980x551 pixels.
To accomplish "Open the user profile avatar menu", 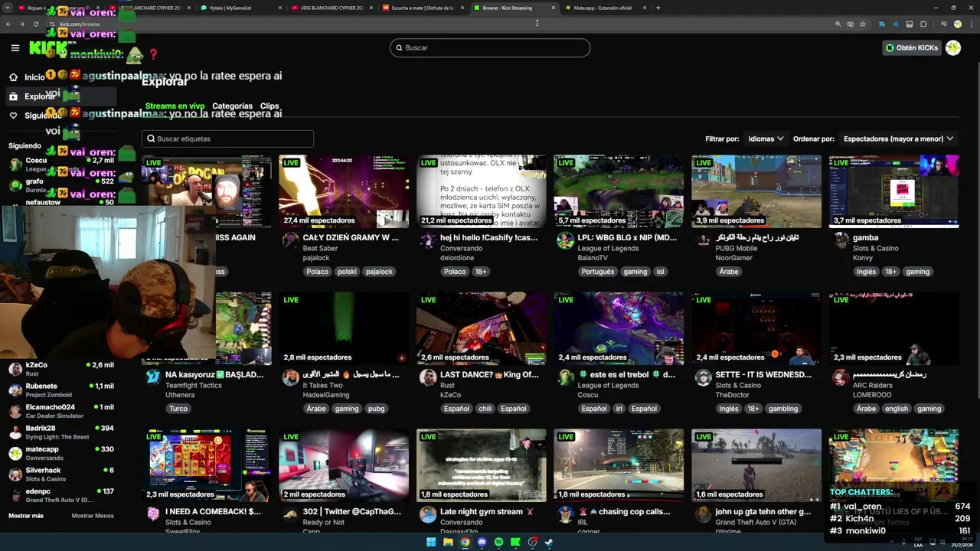I will tap(953, 47).
